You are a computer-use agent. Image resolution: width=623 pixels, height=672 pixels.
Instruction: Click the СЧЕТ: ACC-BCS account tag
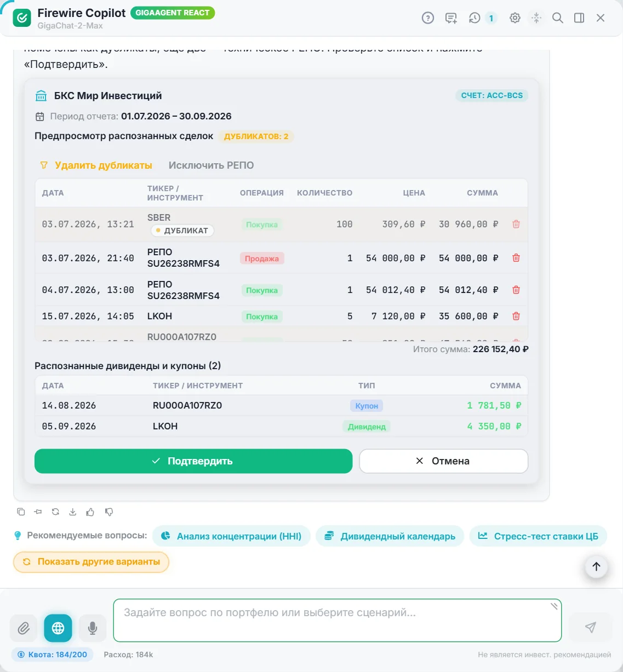pyautogui.click(x=492, y=95)
